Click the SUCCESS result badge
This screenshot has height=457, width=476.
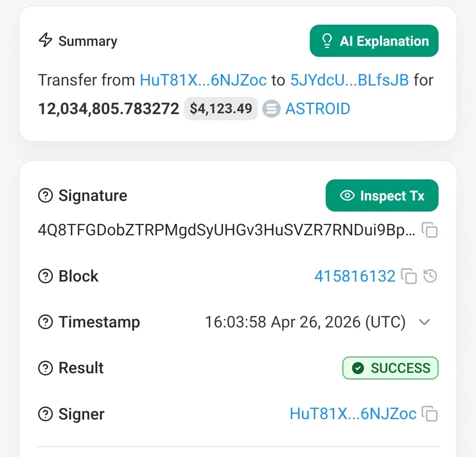point(390,368)
